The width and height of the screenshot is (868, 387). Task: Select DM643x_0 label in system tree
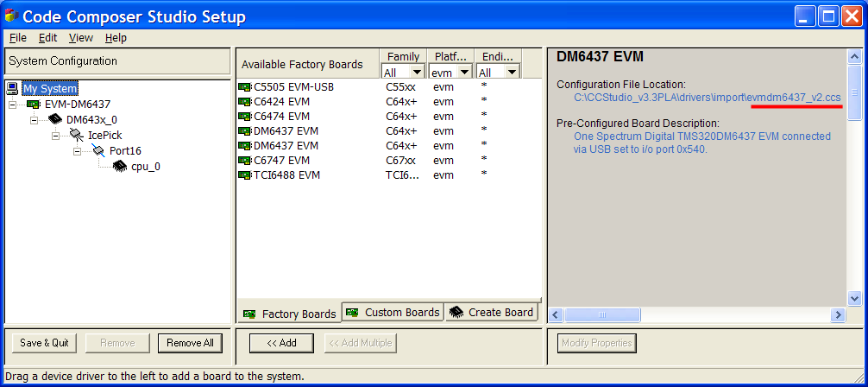92,120
